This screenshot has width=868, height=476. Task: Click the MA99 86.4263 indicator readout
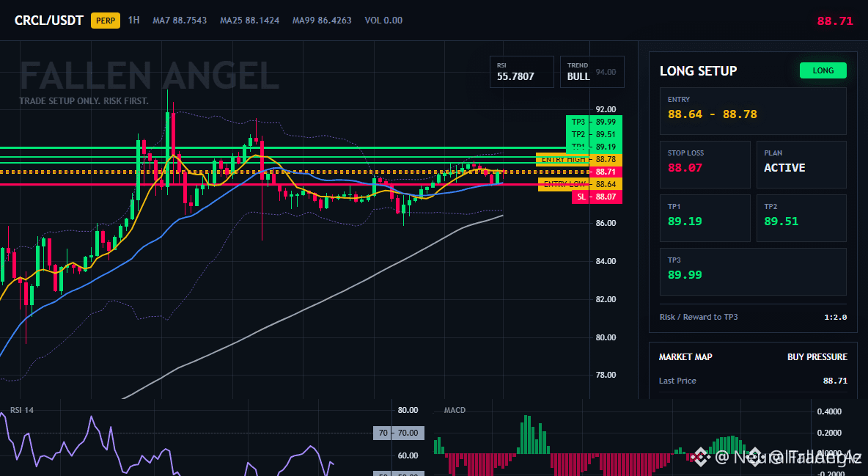322,21
